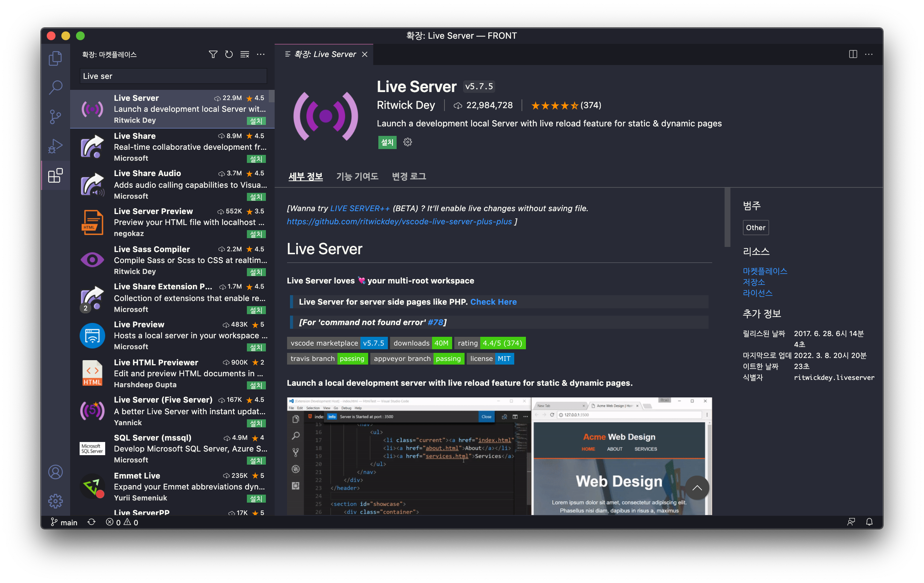Click the details page vertical scrollbar
Viewport: 924px width, 583px height.
click(x=727, y=217)
